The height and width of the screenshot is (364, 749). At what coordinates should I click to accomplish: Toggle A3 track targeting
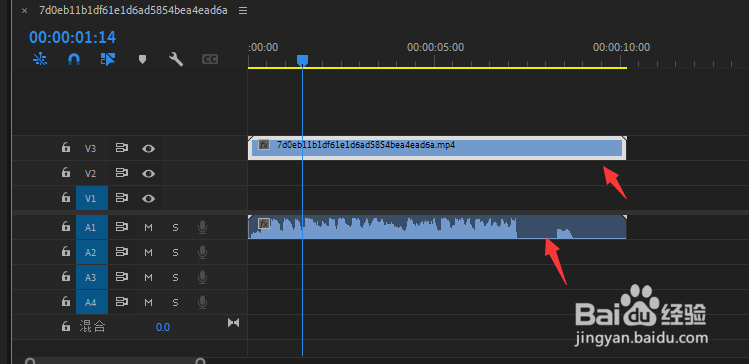tap(91, 278)
